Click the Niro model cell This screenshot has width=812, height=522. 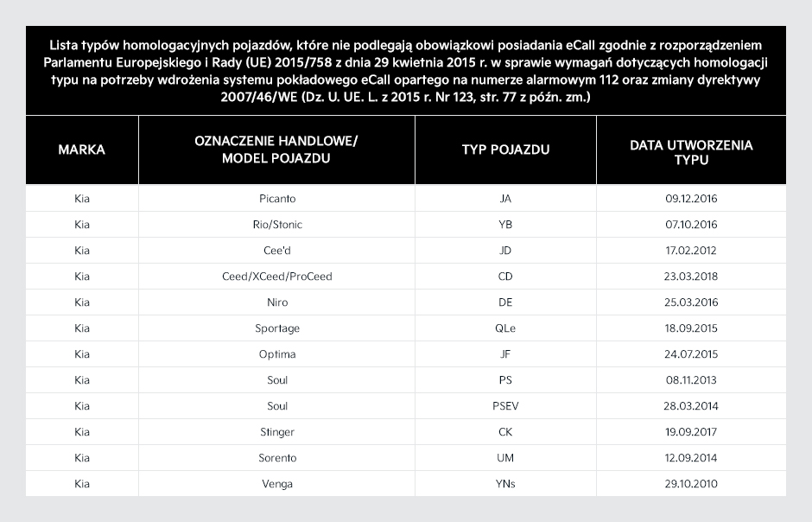pyautogui.click(x=276, y=302)
